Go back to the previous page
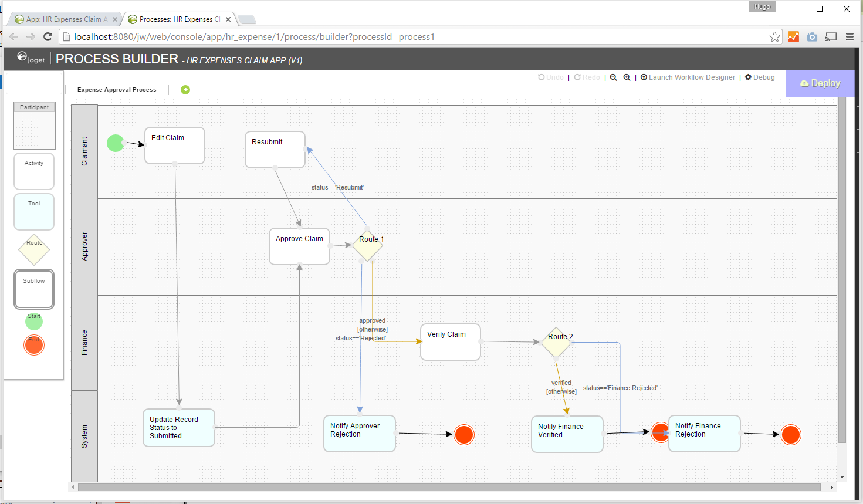The height and width of the screenshot is (504, 863). 13,37
